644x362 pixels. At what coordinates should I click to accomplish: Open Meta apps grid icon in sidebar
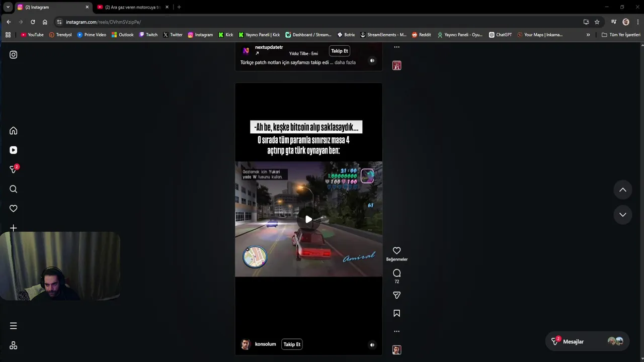point(14,345)
